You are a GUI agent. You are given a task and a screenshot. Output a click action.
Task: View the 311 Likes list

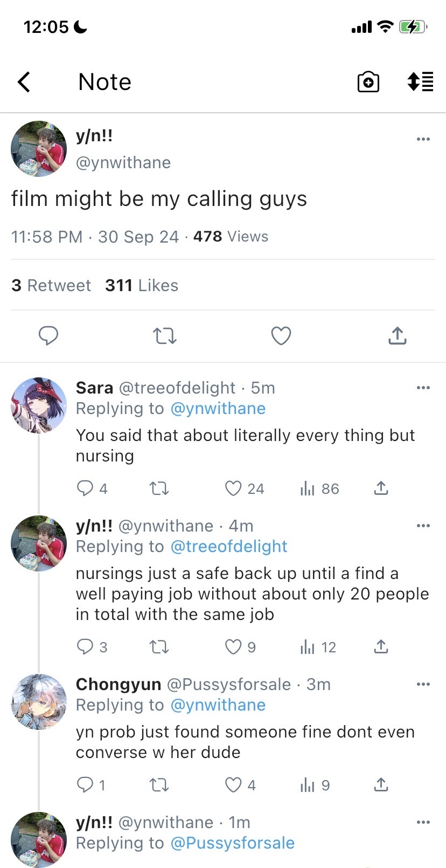pos(142,285)
